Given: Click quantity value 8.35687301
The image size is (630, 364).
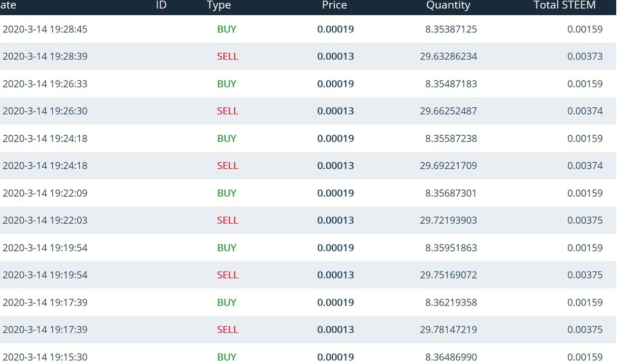Looking at the screenshot, I should point(451,193).
